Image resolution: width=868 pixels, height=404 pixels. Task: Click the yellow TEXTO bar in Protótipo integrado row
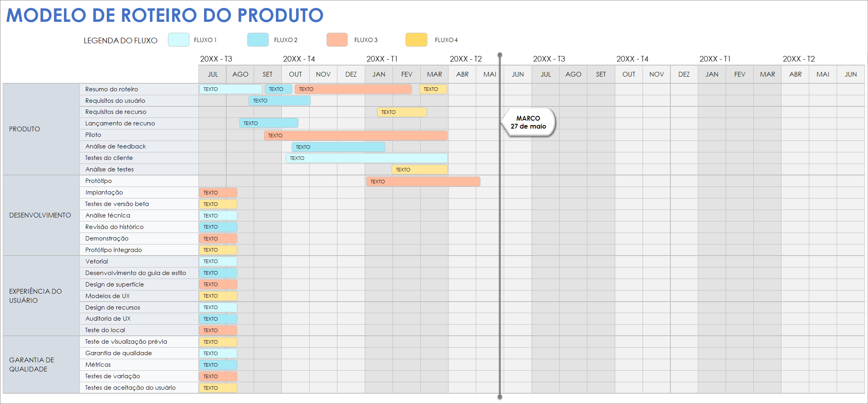click(x=218, y=250)
